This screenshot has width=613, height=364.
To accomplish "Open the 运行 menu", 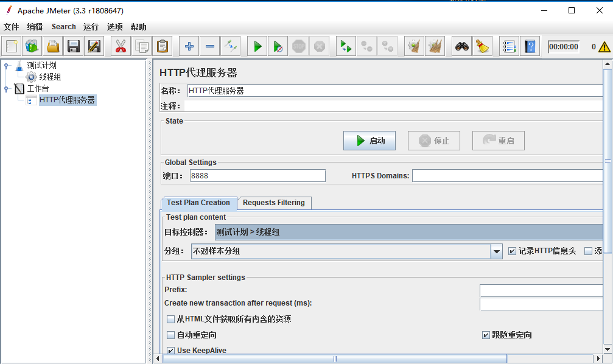I will click(x=91, y=27).
